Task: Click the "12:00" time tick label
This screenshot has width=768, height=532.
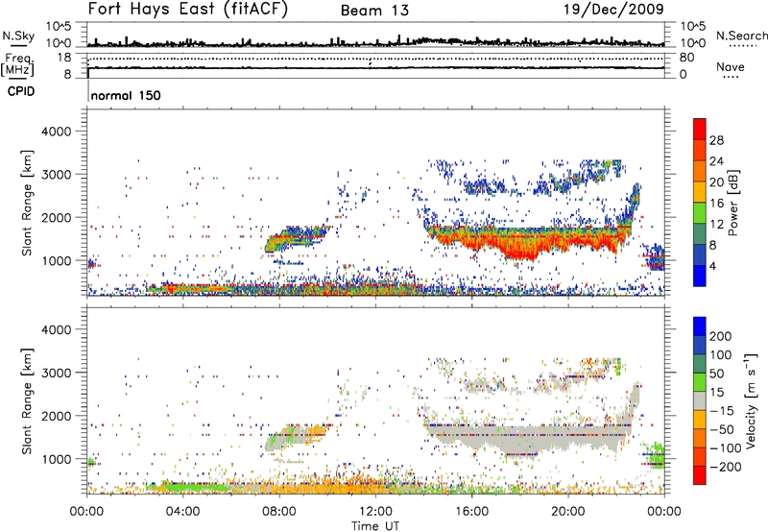Action: tap(375, 512)
